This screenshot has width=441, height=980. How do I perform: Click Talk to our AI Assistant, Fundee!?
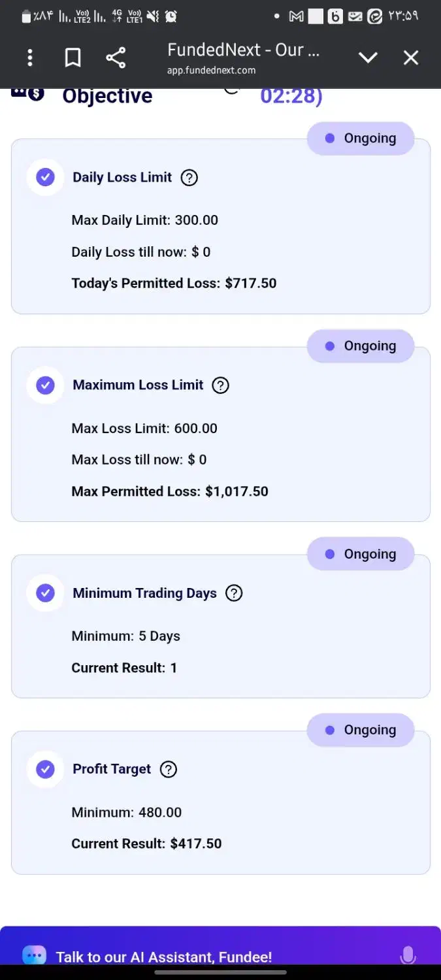coord(163,957)
